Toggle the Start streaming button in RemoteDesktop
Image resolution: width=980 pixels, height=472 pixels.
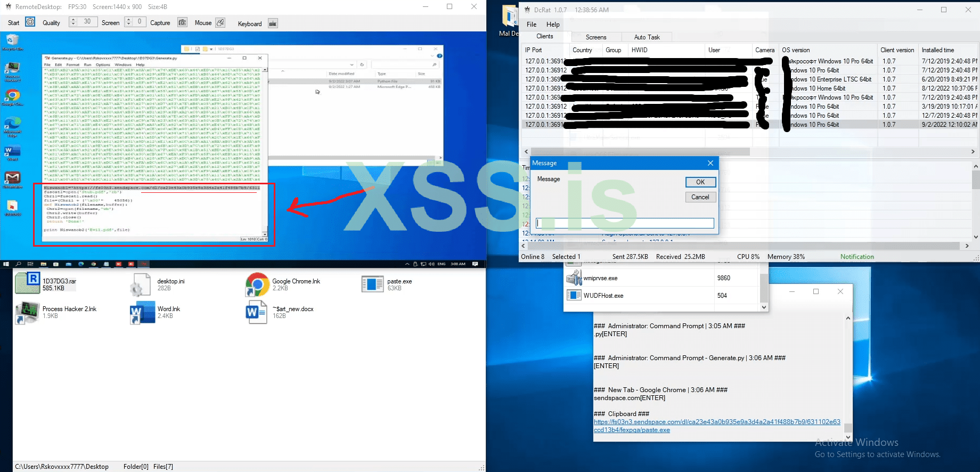click(x=30, y=22)
